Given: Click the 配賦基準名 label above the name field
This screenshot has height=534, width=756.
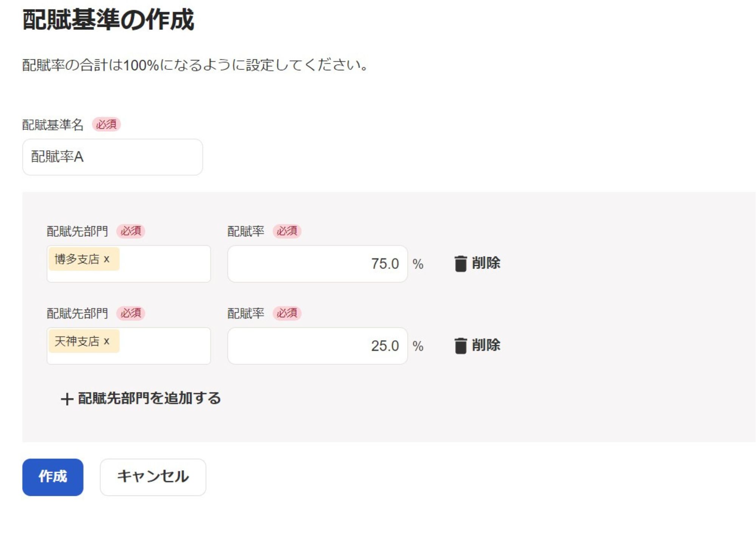Looking at the screenshot, I should pyautogui.click(x=53, y=125).
